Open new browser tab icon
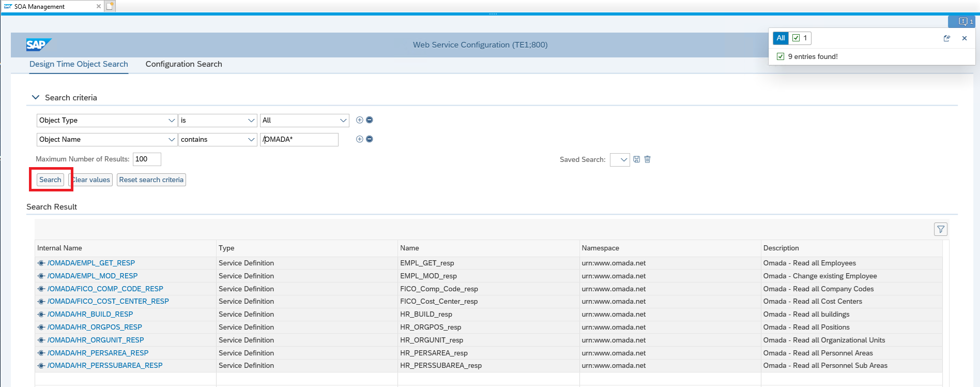Screen dimensions: 980x387 110,6
